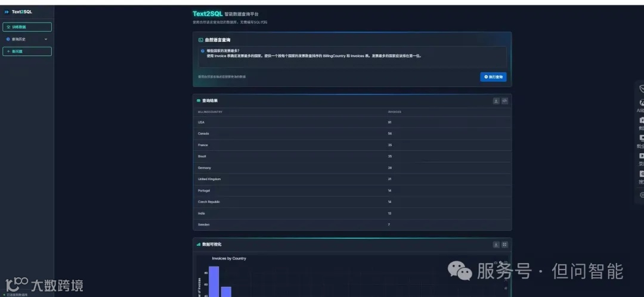Select the USA row country cell
This screenshot has height=297, width=644.
tap(201, 122)
